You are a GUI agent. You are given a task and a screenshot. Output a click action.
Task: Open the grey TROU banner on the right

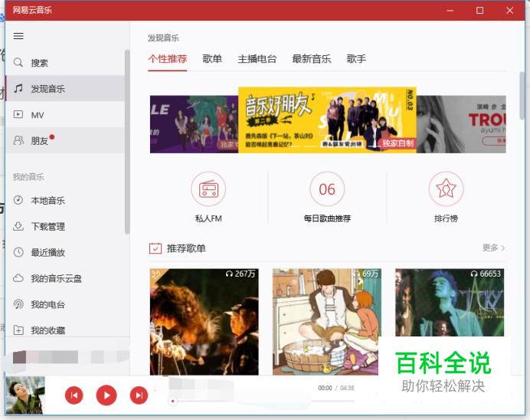pyautogui.click(x=461, y=124)
